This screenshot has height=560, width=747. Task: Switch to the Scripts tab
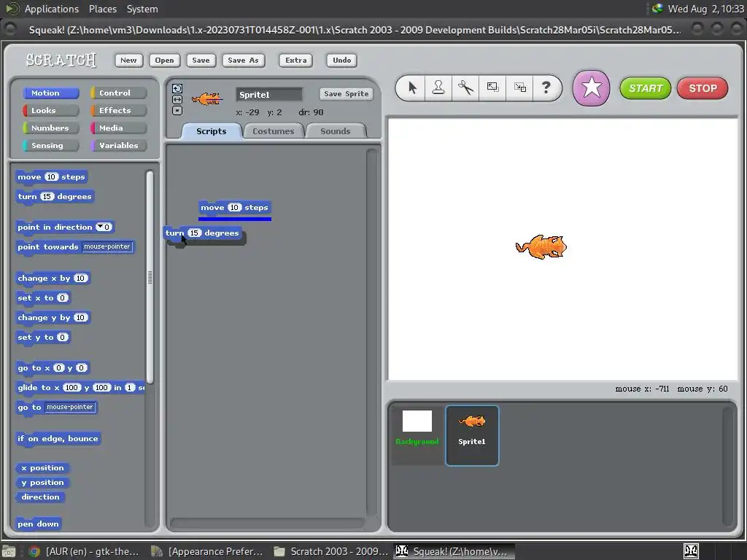tap(212, 131)
